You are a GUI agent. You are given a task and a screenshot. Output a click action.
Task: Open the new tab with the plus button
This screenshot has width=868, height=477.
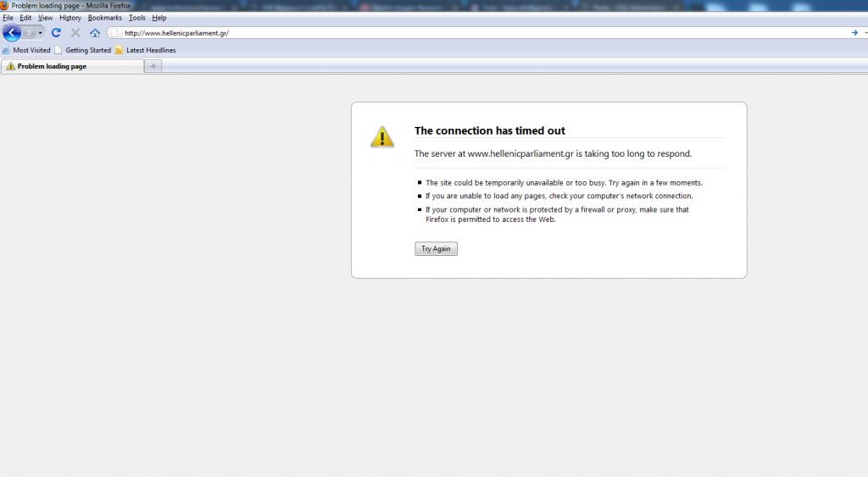click(x=153, y=66)
